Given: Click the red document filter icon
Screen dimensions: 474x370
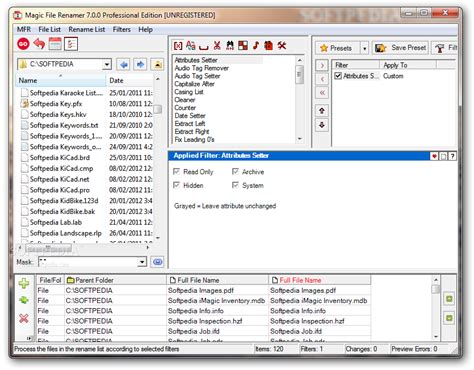Looking at the screenshot, I should click(269, 46).
